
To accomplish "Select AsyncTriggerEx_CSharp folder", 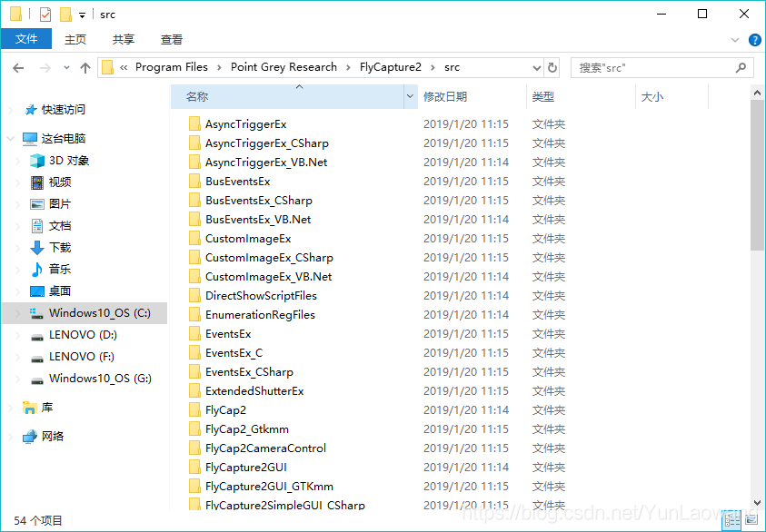I will 267,143.
